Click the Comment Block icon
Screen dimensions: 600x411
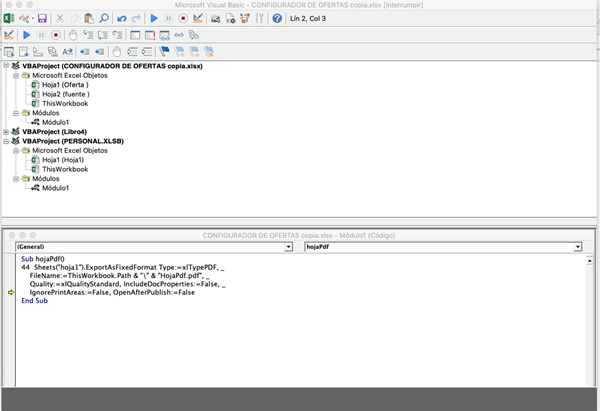coord(132,52)
